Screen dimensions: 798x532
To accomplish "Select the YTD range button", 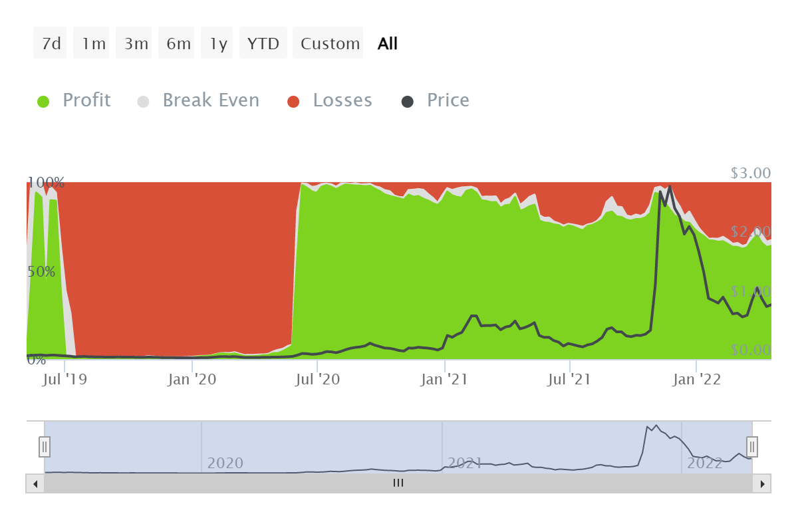I will click(264, 43).
